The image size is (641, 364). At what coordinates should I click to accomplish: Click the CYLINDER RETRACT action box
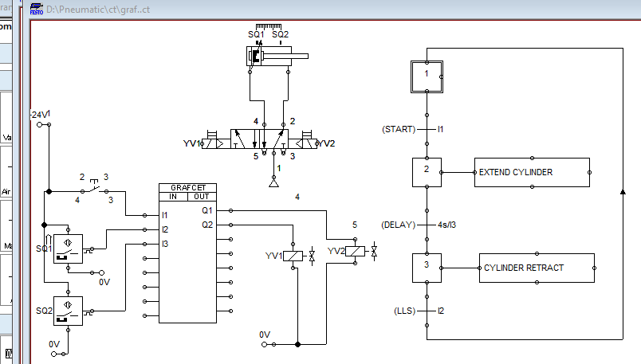coord(536,268)
